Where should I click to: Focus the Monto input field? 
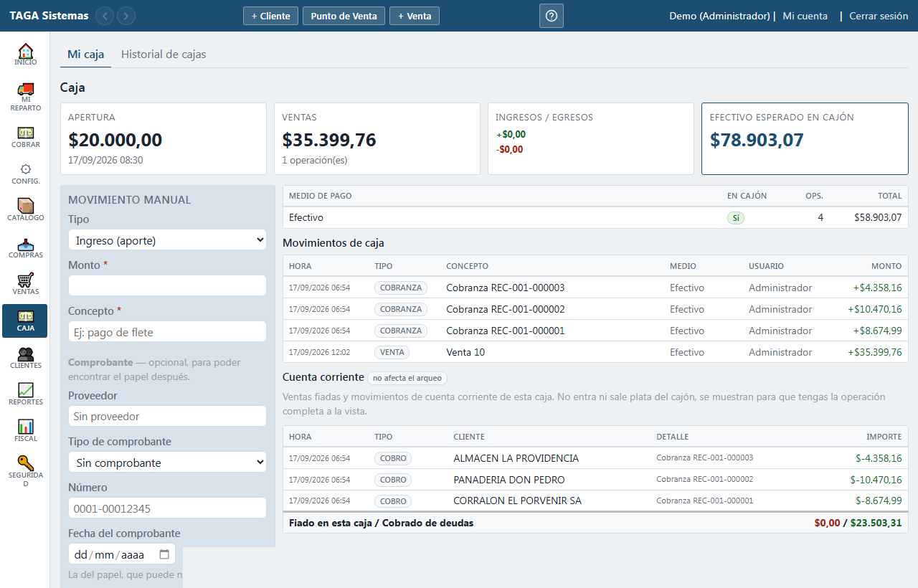167,285
